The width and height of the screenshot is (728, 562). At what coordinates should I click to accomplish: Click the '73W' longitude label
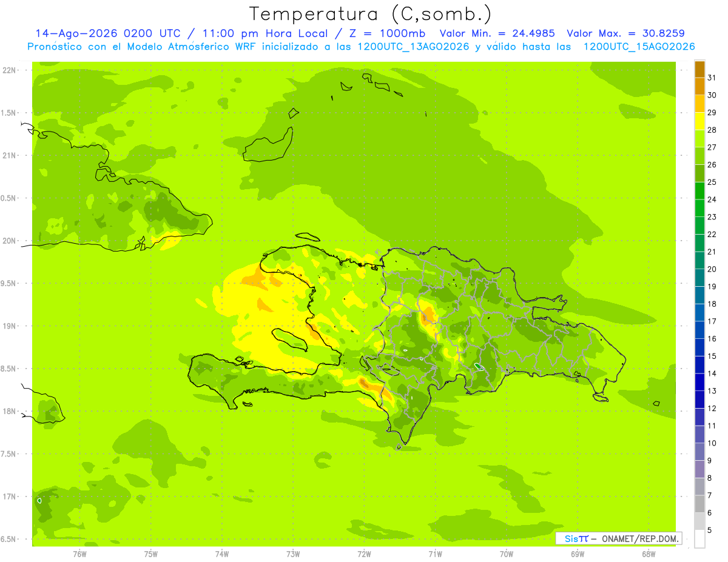point(293,554)
